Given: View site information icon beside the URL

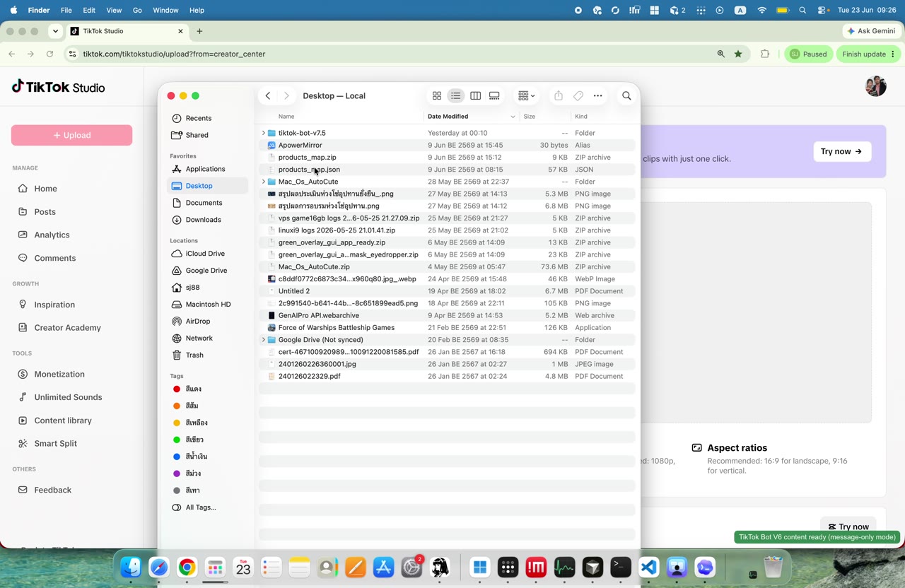Looking at the screenshot, I should coord(71,54).
